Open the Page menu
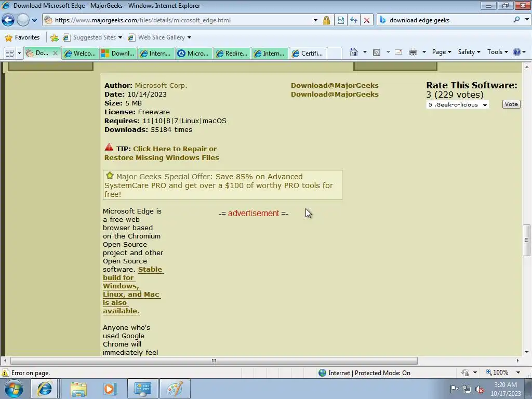Screen dimensions: 532x399 pos(442,52)
